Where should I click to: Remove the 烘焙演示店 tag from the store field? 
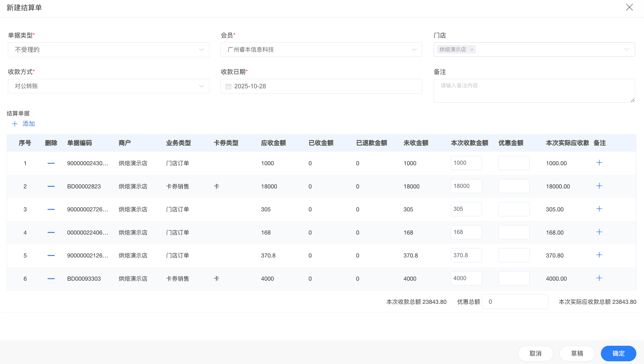tap(472, 50)
